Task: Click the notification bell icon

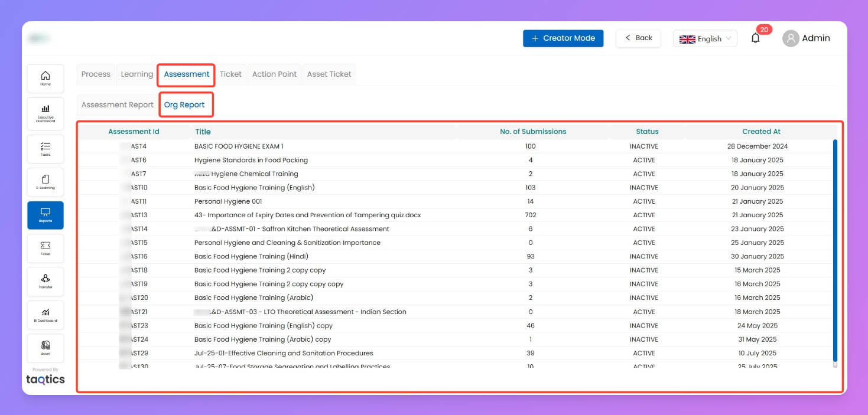Action: (755, 38)
